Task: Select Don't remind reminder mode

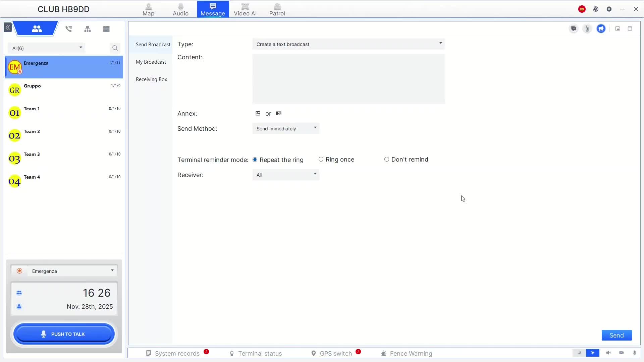Action: point(387,159)
